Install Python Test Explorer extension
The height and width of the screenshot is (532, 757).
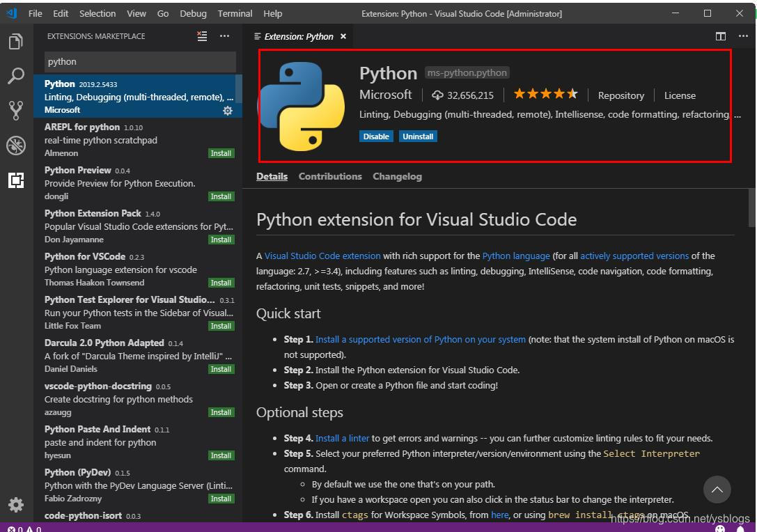221,326
